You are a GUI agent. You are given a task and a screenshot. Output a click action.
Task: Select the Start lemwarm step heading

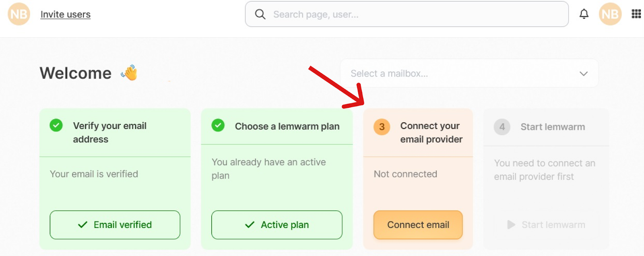[x=553, y=127]
